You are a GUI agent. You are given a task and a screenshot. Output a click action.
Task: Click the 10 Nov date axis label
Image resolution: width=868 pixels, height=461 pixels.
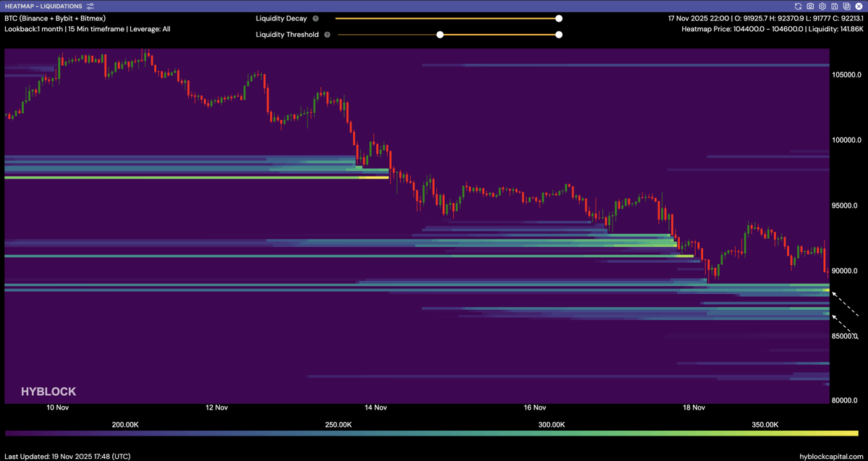click(58, 407)
